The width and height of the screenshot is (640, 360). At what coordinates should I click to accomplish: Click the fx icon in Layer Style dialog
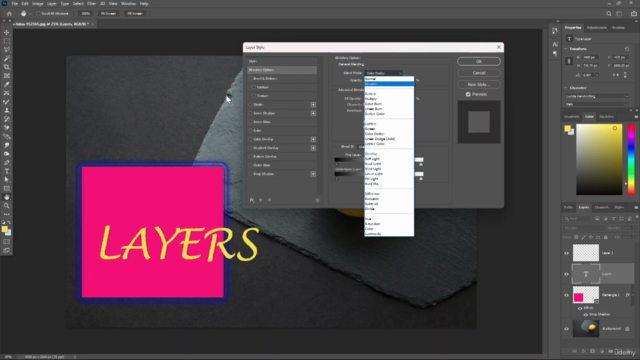pyautogui.click(x=252, y=200)
